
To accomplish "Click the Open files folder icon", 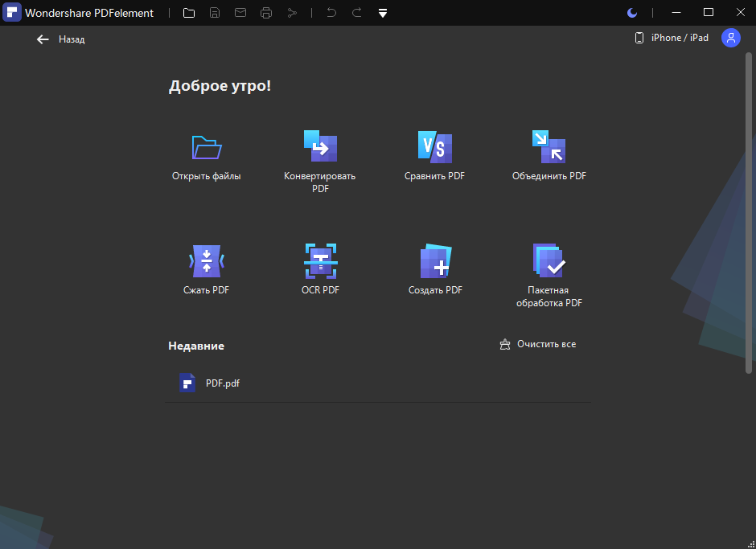I will click(x=207, y=147).
